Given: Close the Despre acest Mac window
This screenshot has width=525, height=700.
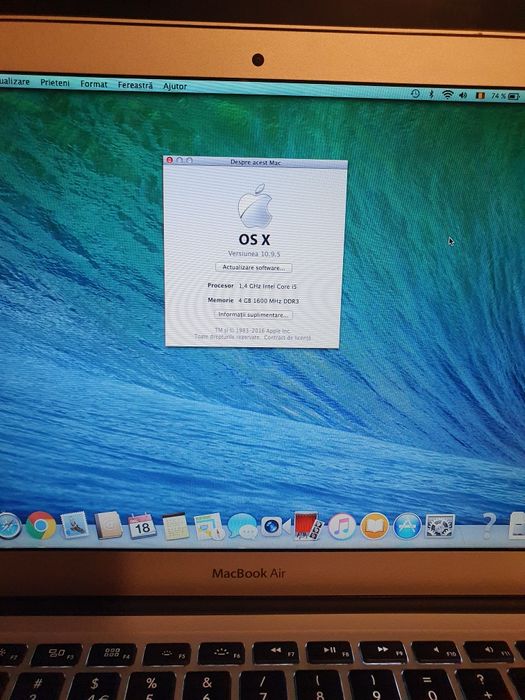Looking at the screenshot, I should (169, 160).
